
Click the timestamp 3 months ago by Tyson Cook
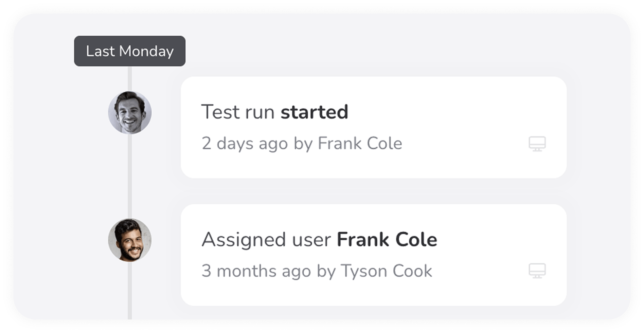coord(317,271)
